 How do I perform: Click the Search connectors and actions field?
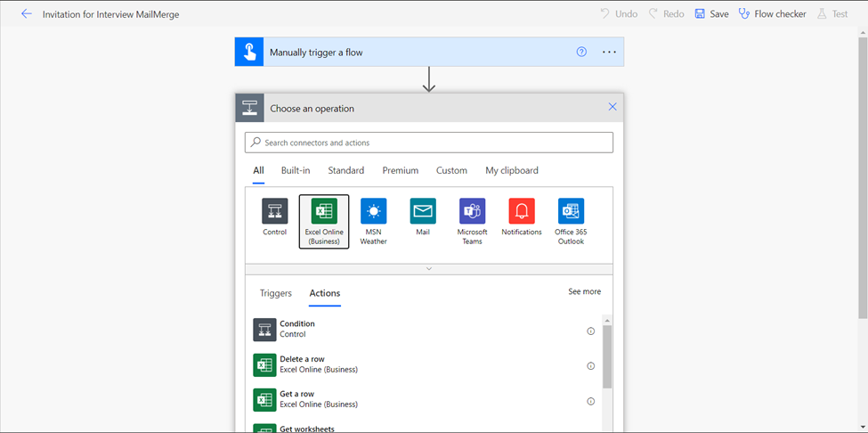pyautogui.click(x=428, y=143)
